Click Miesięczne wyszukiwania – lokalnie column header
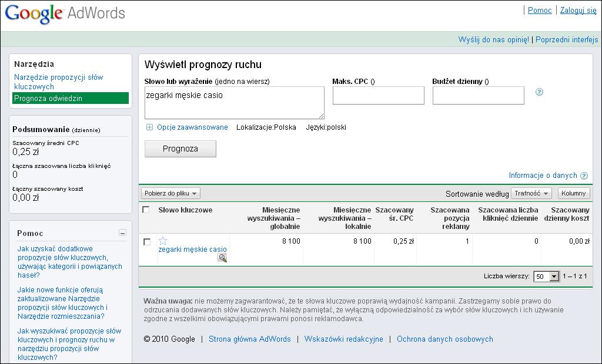This screenshot has height=364, width=602. click(345, 218)
